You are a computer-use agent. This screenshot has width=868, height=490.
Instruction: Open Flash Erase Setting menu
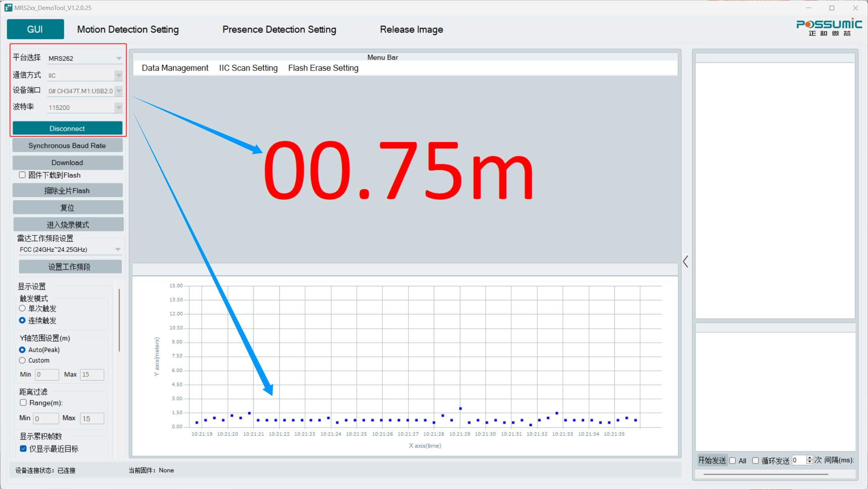pyautogui.click(x=323, y=68)
